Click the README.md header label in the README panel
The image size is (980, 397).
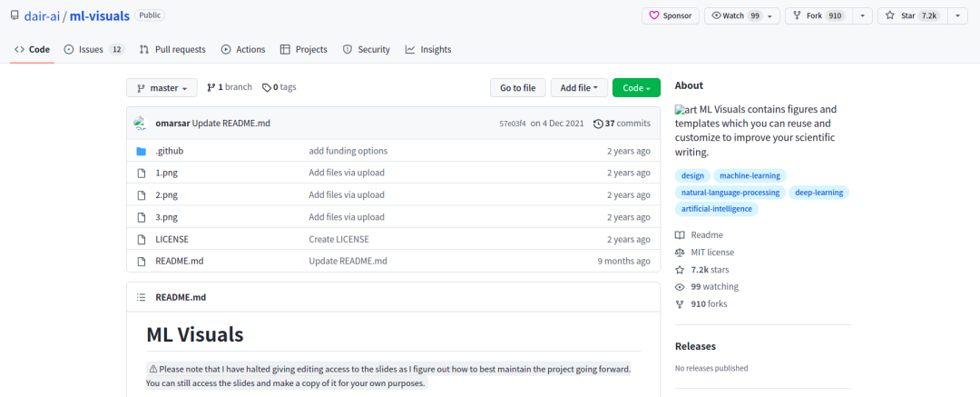(x=181, y=297)
